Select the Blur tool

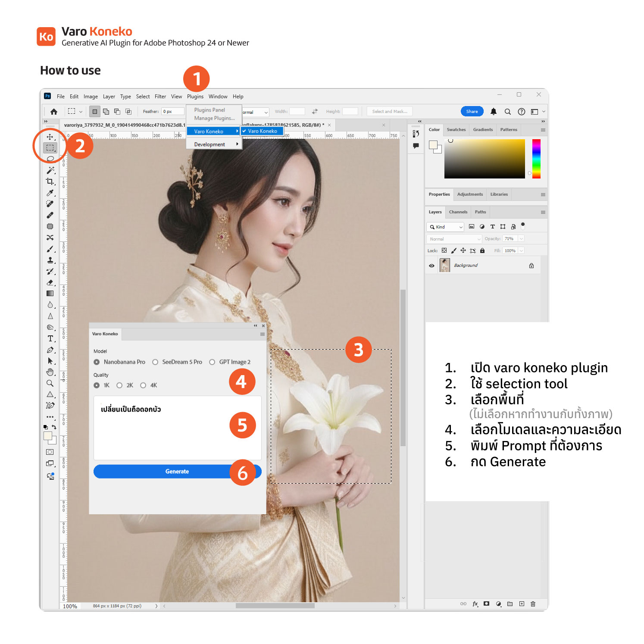coord(50,305)
